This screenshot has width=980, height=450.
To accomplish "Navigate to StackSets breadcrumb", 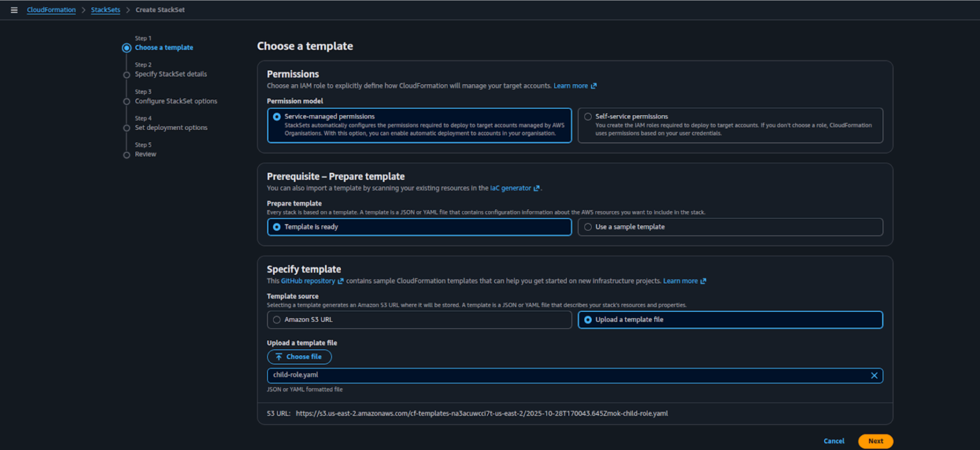I will [x=105, y=10].
